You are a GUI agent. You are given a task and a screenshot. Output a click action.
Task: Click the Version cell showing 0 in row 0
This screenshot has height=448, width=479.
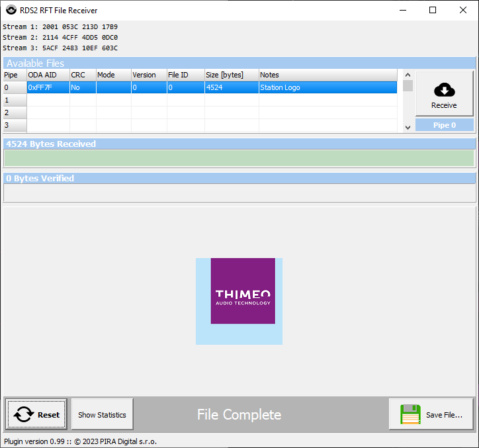point(149,87)
